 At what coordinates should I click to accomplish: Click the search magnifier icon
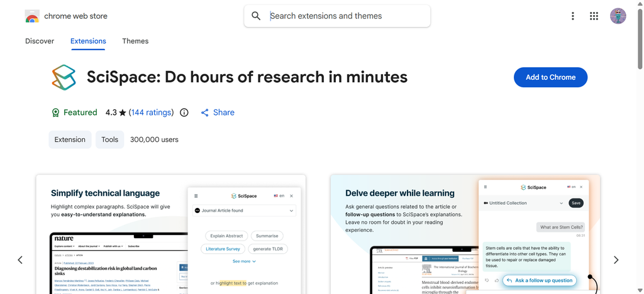[x=256, y=16]
